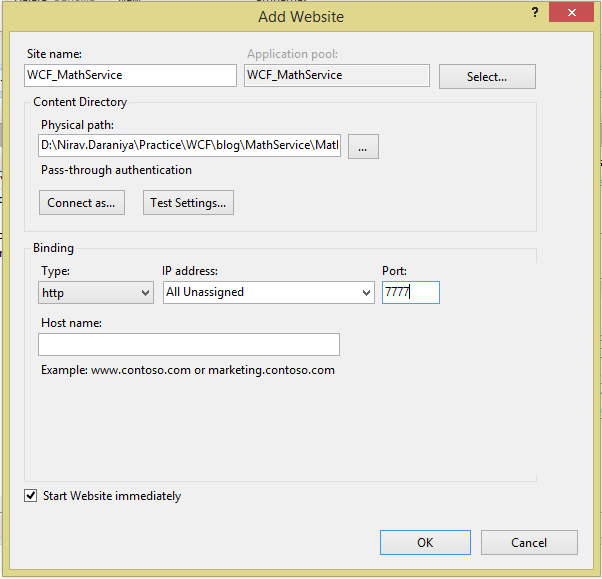Cancel the Add Website dialog

tap(529, 542)
